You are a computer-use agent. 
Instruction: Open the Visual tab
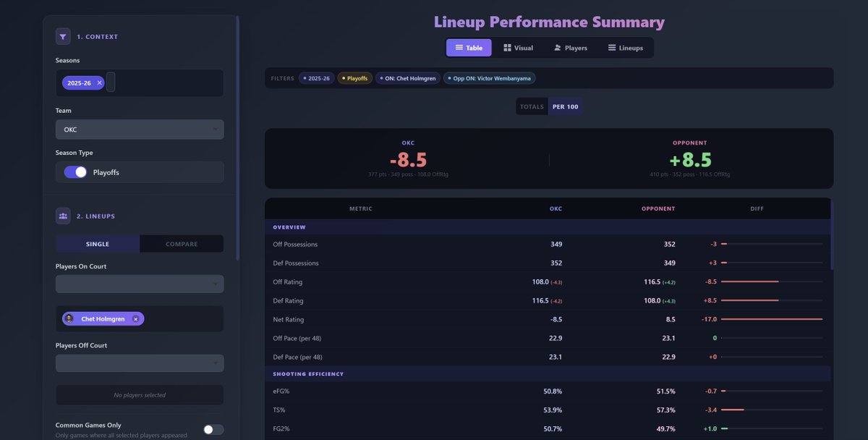click(x=519, y=48)
